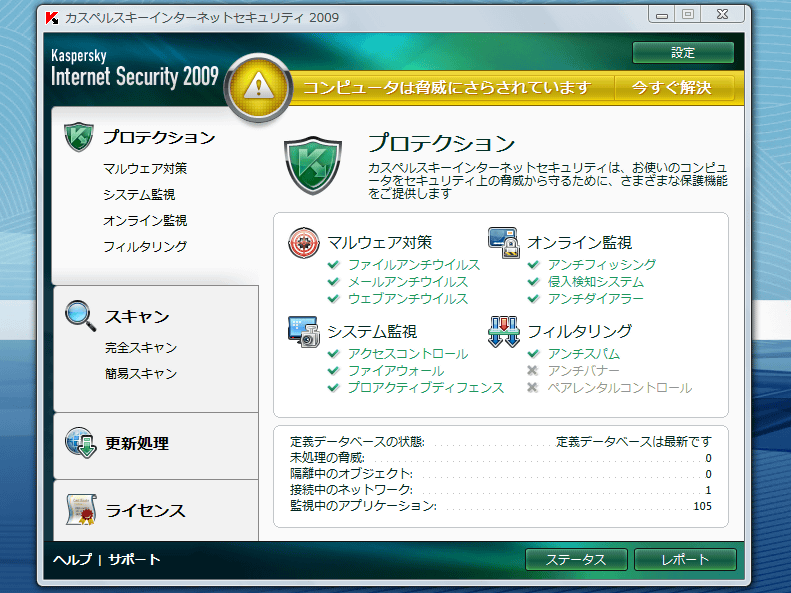Click the マルウェア対策 heading in main panel
The width and height of the screenshot is (791, 593).
pyautogui.click(x=379, y=243)
